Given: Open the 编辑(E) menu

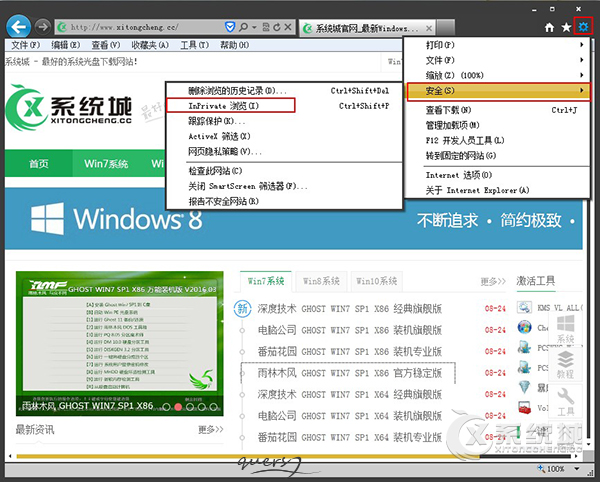Looking at the screenshot, I should coord(65,45).
